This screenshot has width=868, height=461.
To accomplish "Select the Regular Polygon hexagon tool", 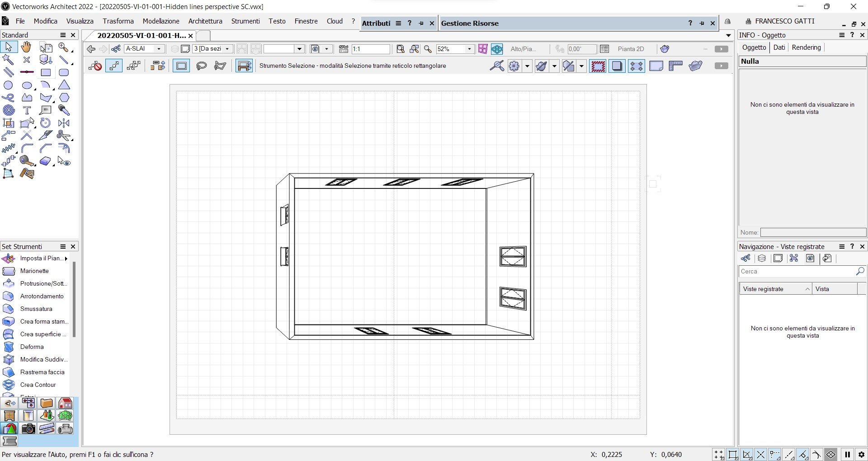I will point(64,98).
